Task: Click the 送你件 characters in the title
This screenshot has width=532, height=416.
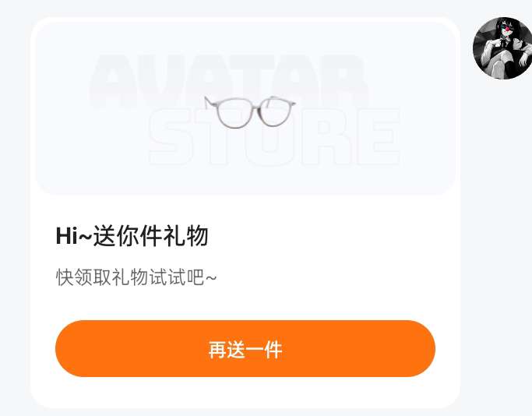Action: [128, 236]
